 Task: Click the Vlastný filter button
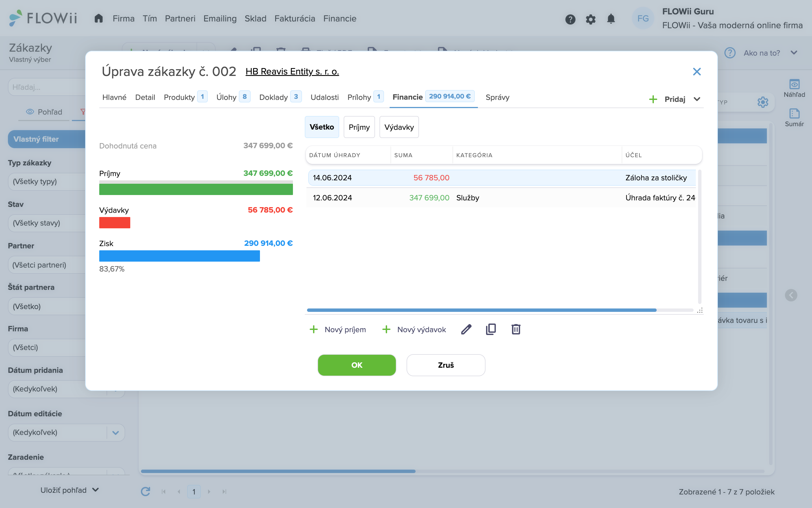pos(47,139)
